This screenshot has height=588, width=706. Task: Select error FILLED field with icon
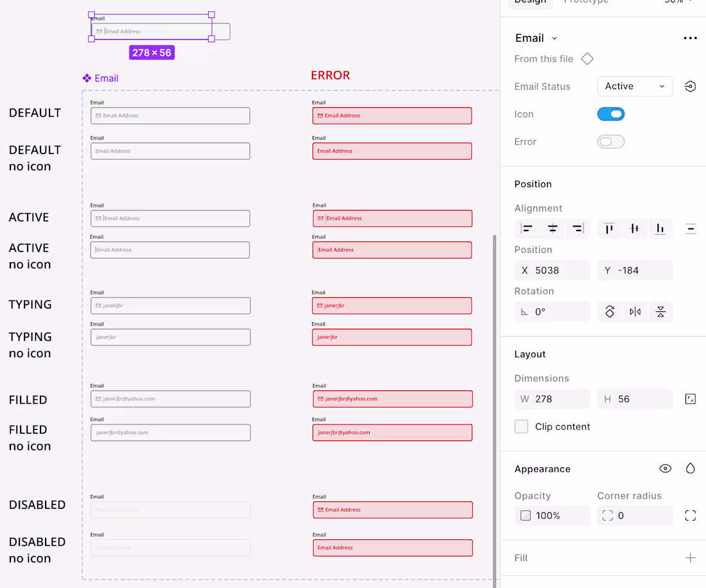coord(393,399)
